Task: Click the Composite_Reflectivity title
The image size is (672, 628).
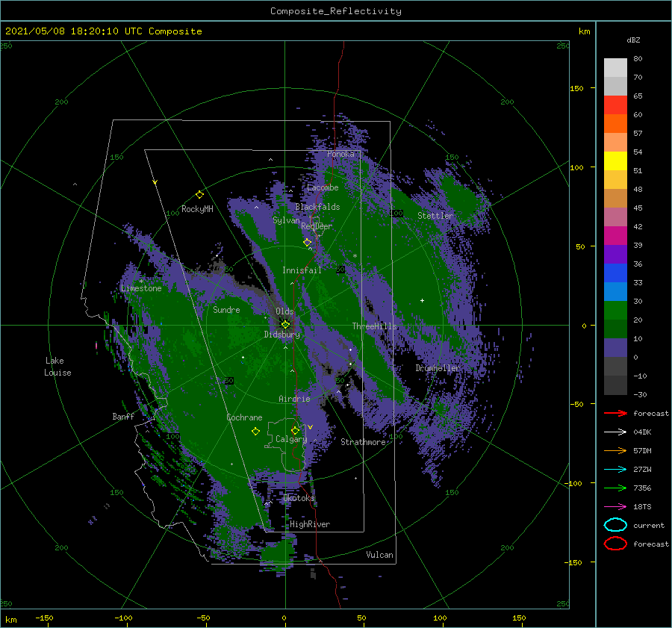Action: (x=335, y=11)
